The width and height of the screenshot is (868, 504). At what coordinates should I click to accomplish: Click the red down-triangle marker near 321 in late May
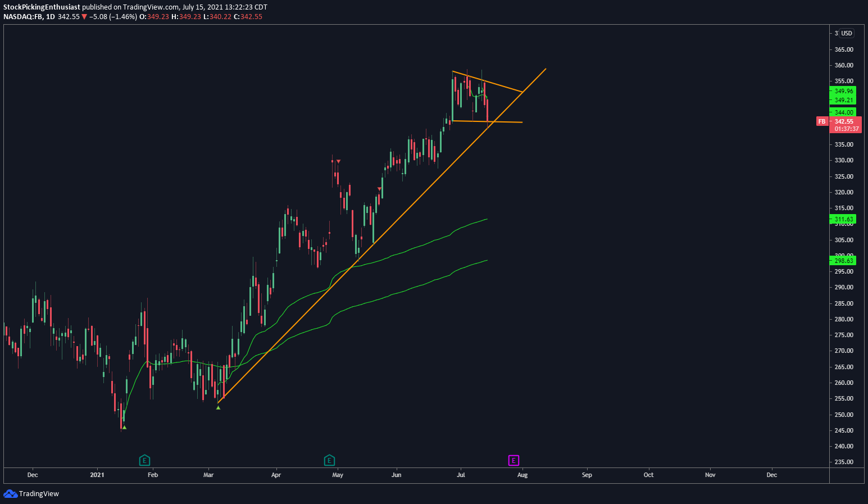coord(380,189)
